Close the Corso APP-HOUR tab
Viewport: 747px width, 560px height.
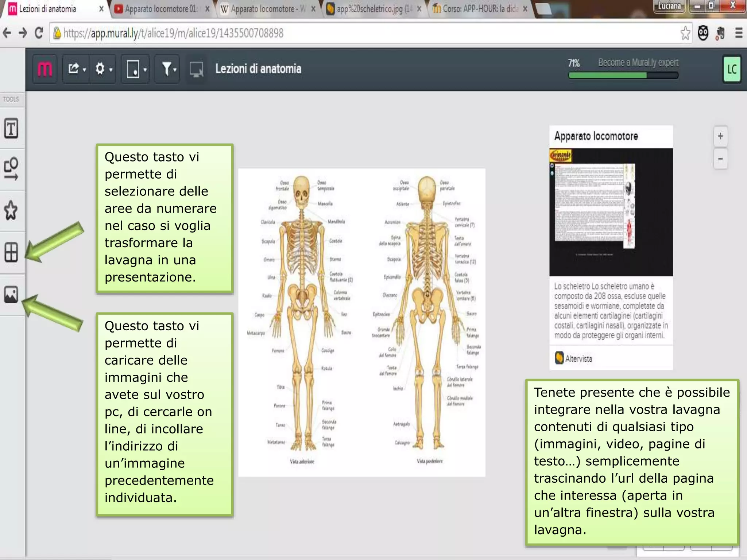[525, 9]
